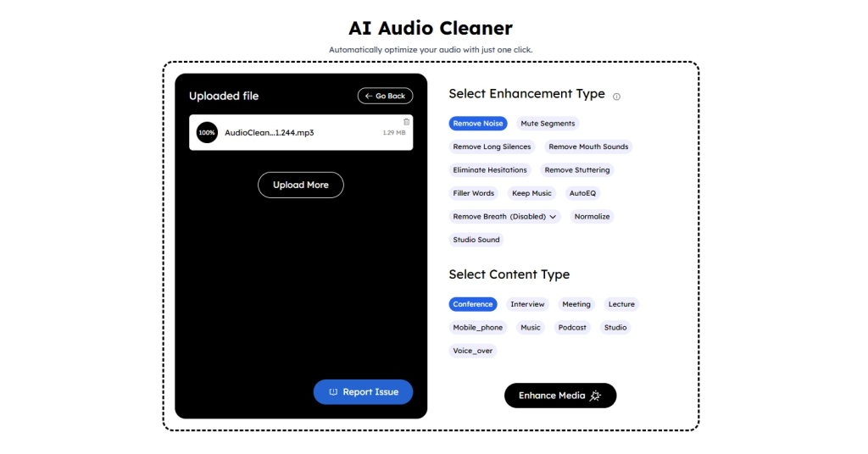
Task: Open Report Issue button
Action: pos(363,392)
